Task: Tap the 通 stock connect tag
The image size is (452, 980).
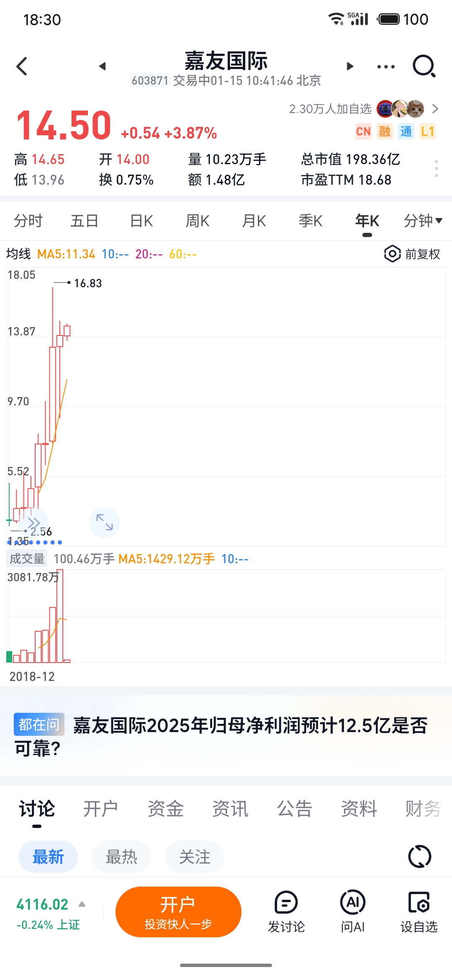Action: (406, 132)
